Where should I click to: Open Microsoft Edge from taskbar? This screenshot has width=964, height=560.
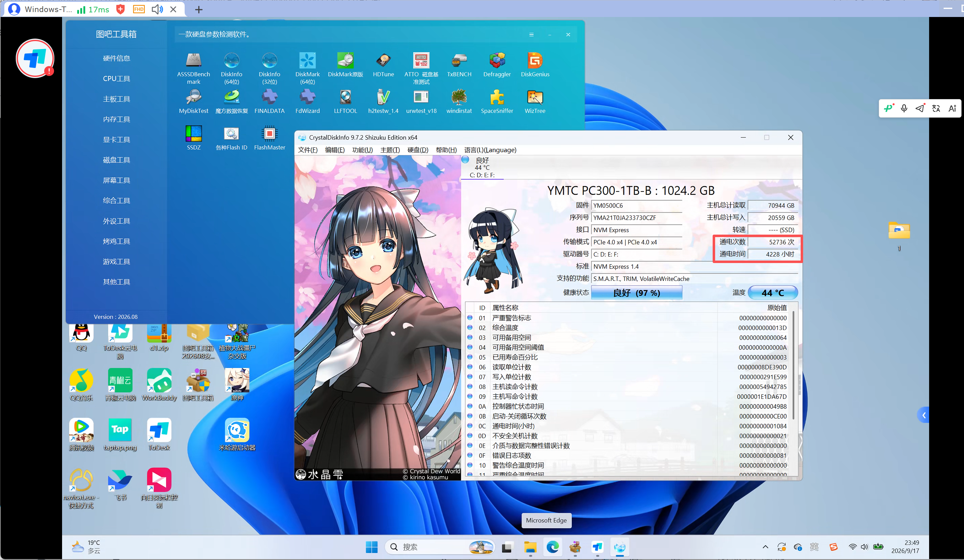coord(552,547)
